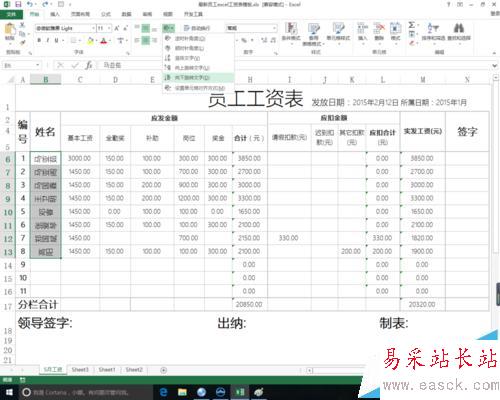The width and height of the screenshot is (500, 400).
Task: Click the Clear eraser icon
Action: pos(412,43)
